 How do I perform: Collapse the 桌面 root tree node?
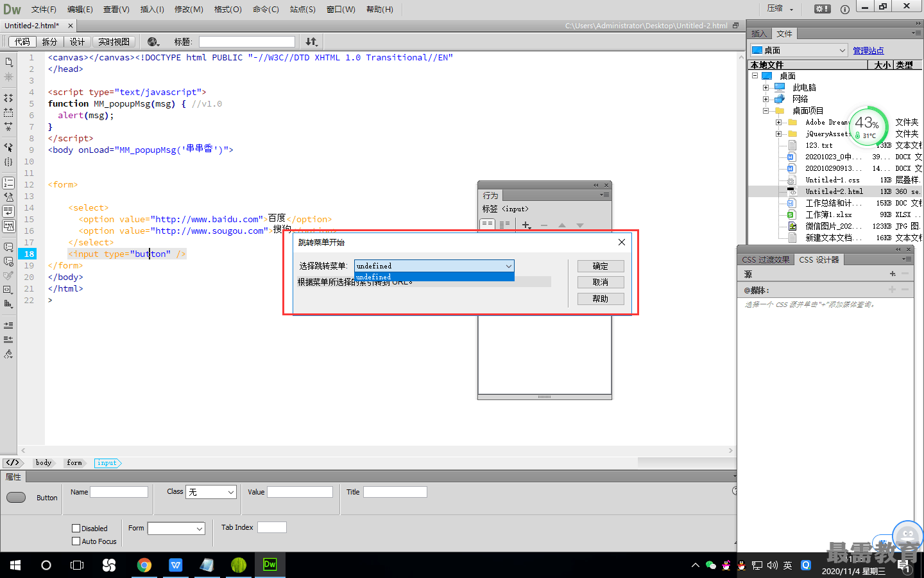[755, 76]
